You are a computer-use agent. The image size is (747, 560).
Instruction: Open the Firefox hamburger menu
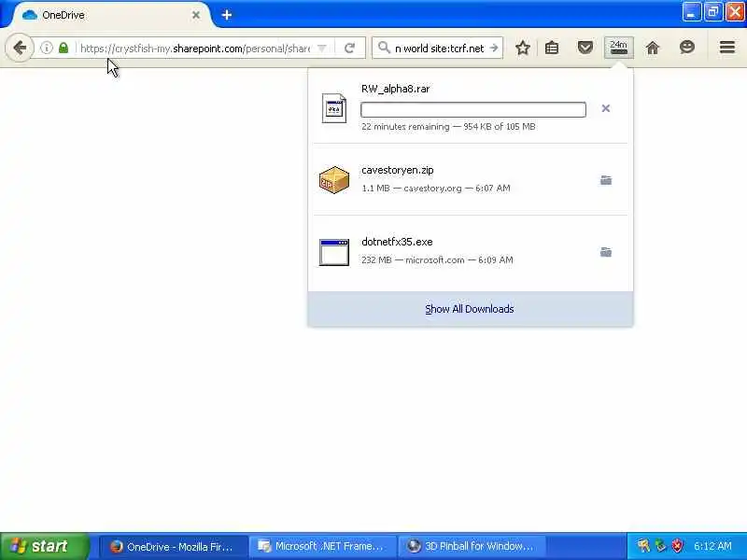pos(727,48)
